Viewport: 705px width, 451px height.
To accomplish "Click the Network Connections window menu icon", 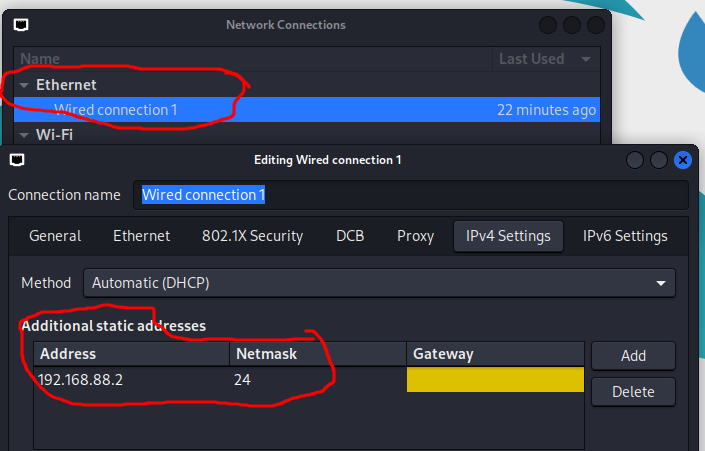I will coord(21,25).
